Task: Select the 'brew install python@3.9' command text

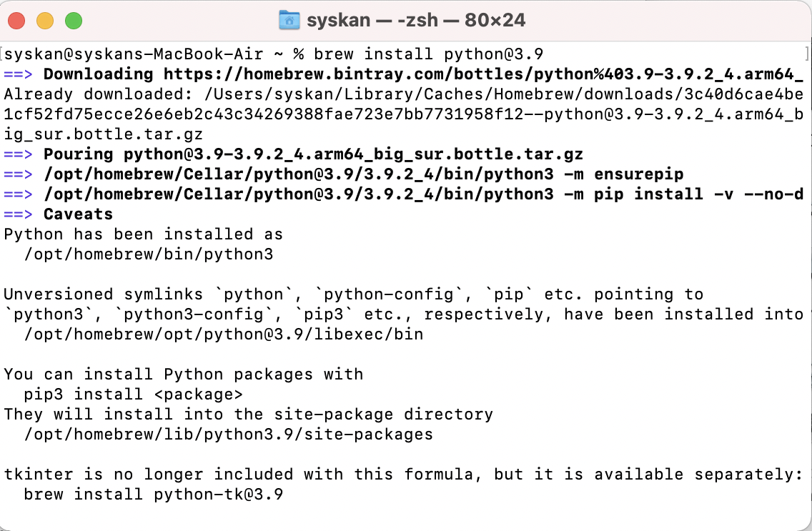Action: coord(429,54)
